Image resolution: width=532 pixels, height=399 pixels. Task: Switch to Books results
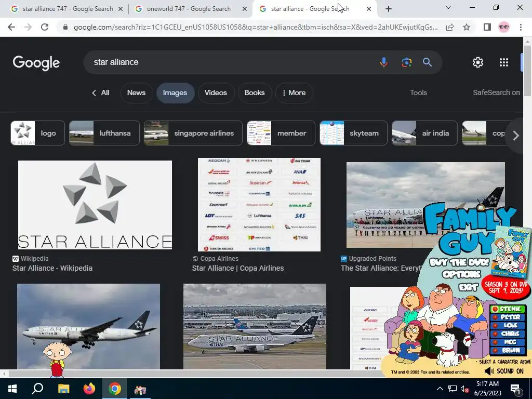pos(255,92)
